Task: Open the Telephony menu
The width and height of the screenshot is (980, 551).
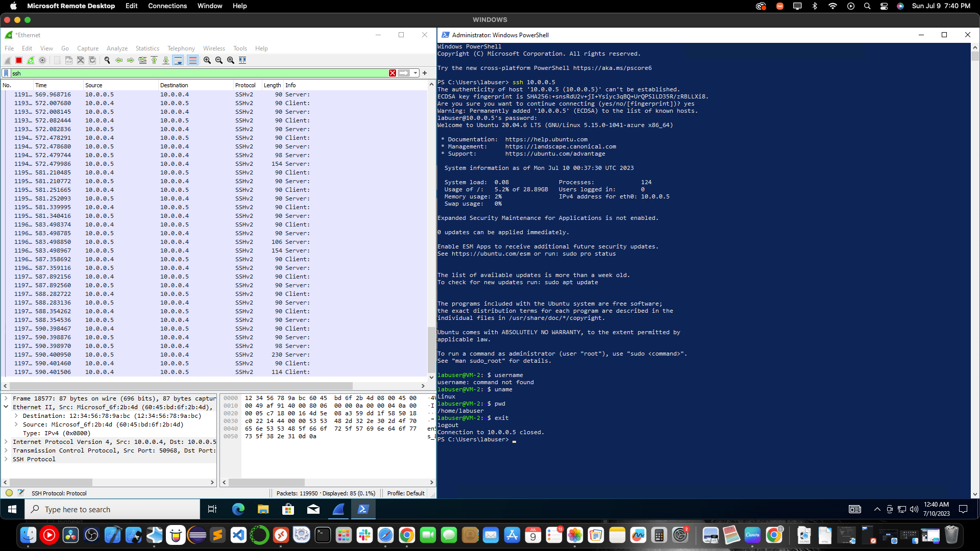Action: coord(181,48)
